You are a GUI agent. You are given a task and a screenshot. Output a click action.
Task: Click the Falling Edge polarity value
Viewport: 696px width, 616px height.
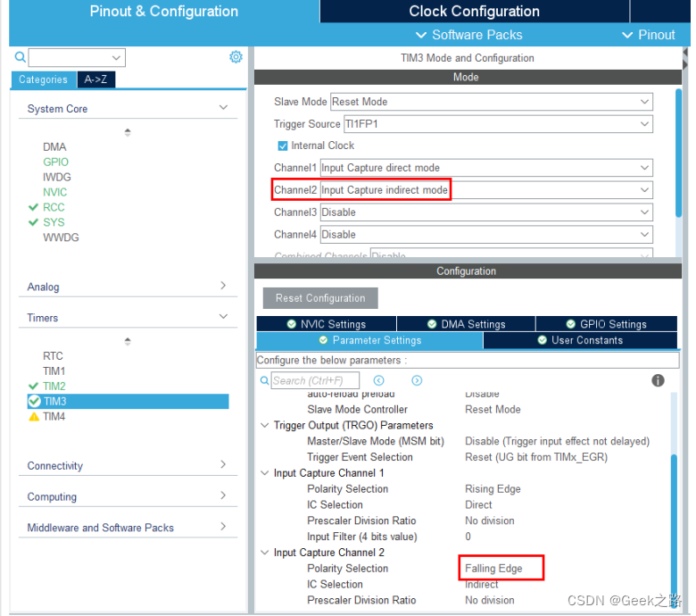493,569
